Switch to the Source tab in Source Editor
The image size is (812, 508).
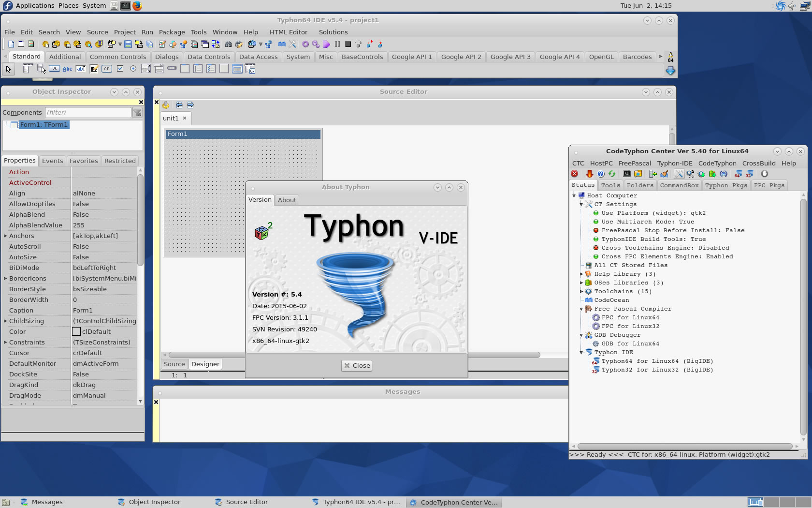[x=174, y=364]
